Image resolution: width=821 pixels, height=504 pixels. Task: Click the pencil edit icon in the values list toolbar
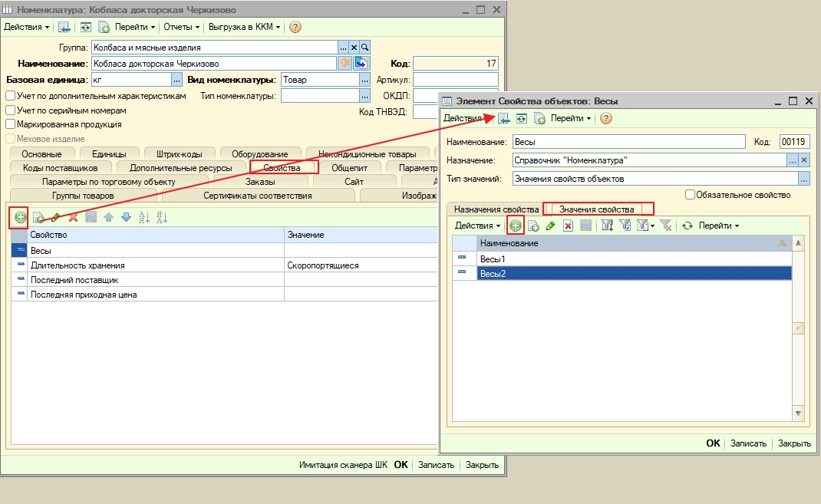pos(550,226)
